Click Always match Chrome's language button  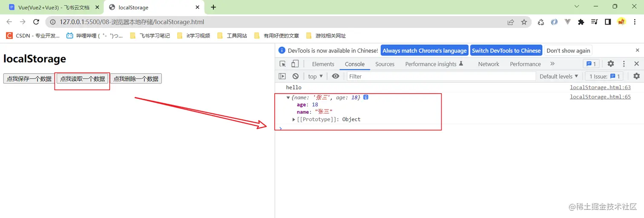click(x=424, y=50)
